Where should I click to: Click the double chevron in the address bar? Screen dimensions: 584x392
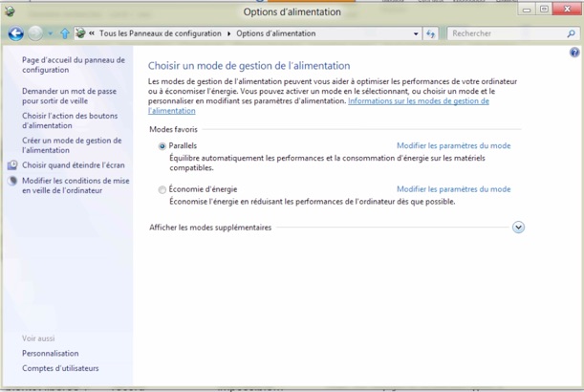click(x=92, y=33)
